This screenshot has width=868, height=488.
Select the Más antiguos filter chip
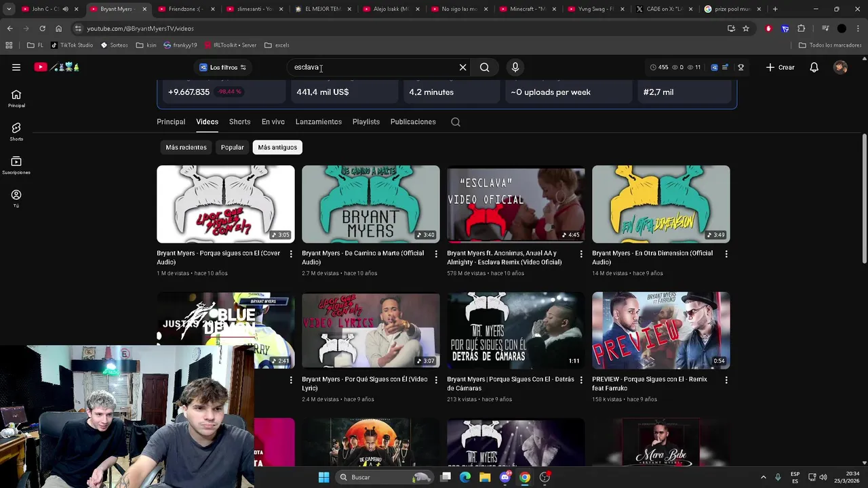(x=277, y=147)
